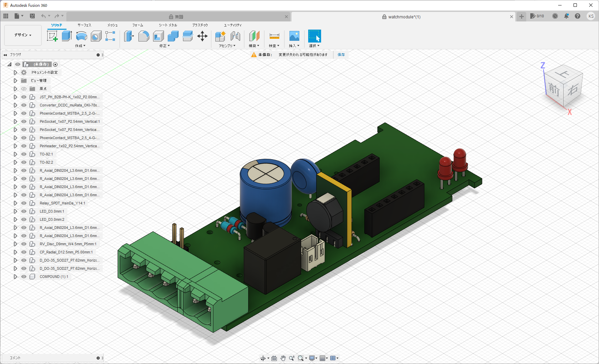
Task: Hide the Relay_SPDT_HsinDa_Y14:1 component
Action: point(24,203)
